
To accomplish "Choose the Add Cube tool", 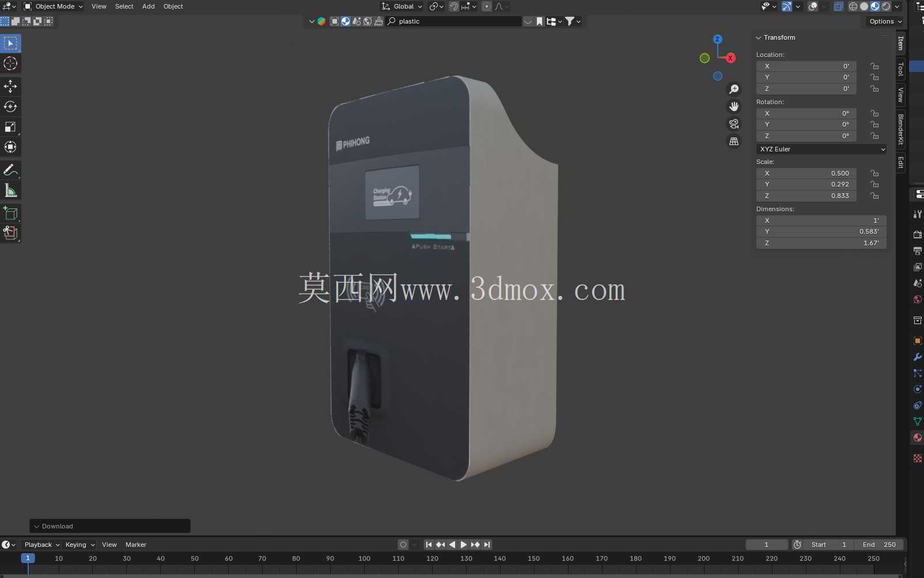I will click(10, 213).
